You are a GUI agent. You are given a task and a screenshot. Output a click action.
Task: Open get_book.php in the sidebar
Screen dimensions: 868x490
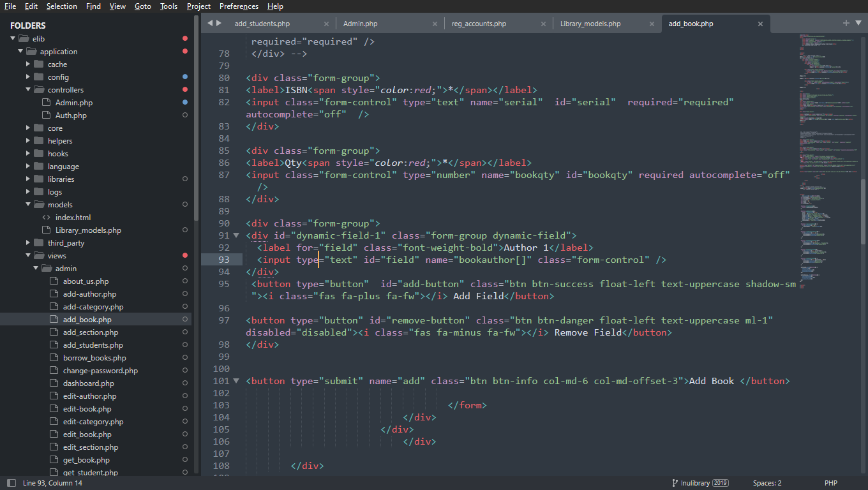[x=86, y=459]
